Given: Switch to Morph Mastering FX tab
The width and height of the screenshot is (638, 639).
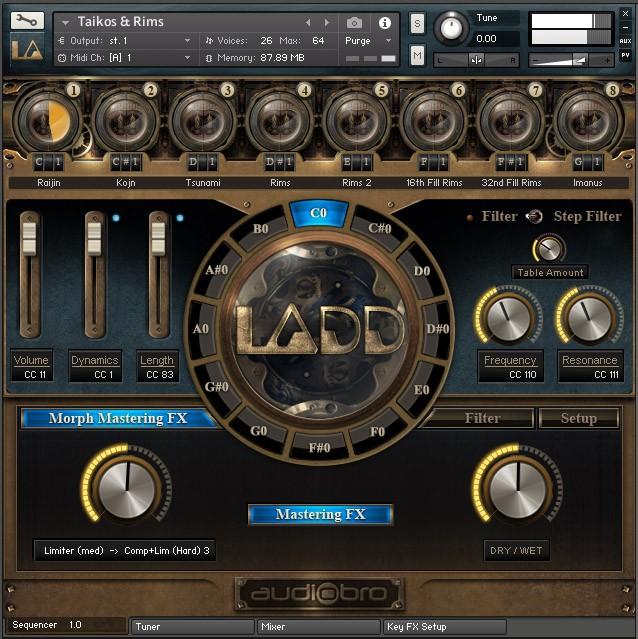Looking at the screenshot, I should coord(118,418).
